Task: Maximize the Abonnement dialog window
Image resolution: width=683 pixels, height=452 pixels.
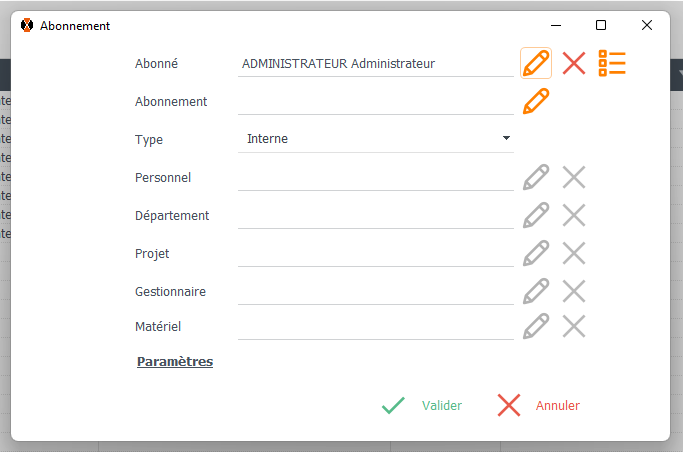Action: tap(601, 25)
